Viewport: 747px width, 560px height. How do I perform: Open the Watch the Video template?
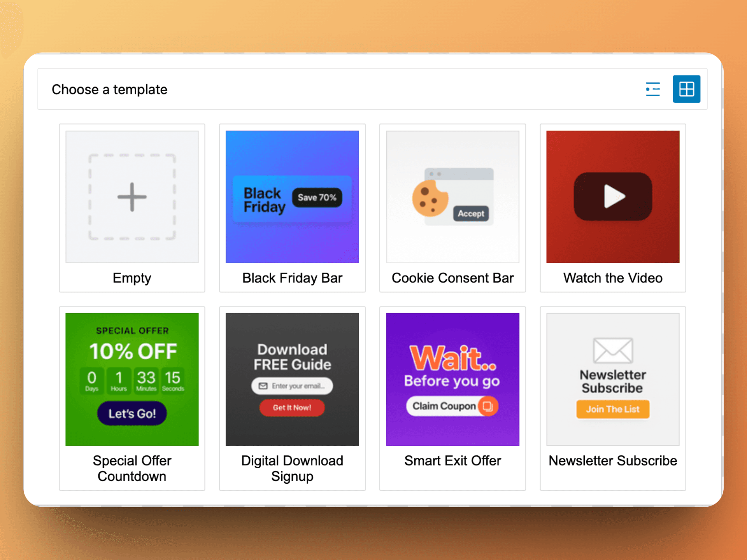(612, 207)
